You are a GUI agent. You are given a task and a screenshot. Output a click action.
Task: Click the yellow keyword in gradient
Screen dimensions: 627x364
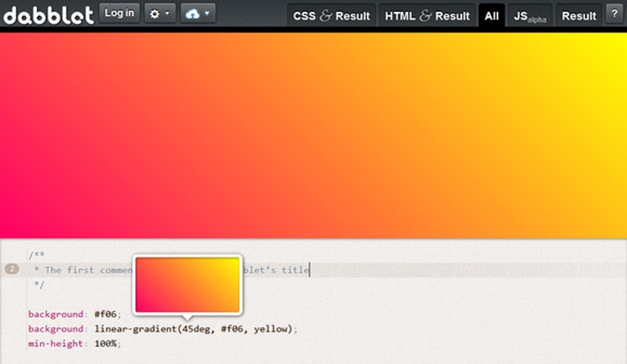click(271, 329)
